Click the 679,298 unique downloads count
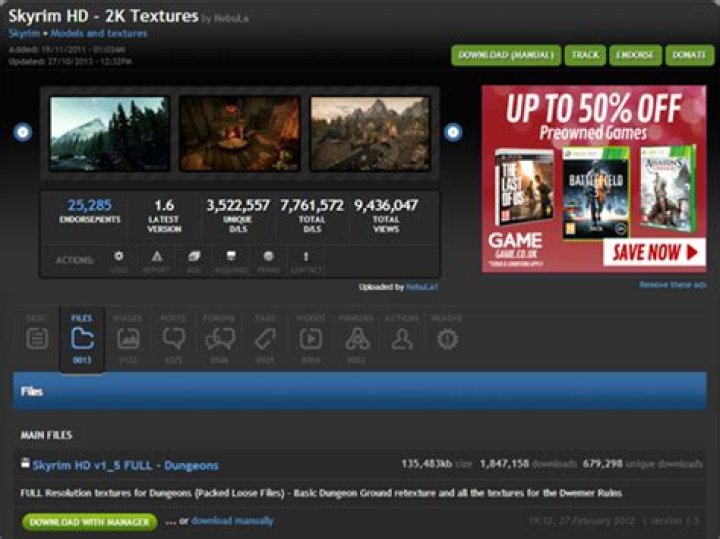The height and width of the screenshot is (539, 720). 602,464
